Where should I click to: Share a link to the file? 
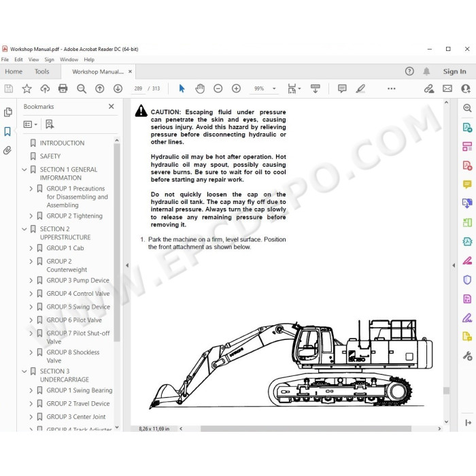(x=429, y=88)
